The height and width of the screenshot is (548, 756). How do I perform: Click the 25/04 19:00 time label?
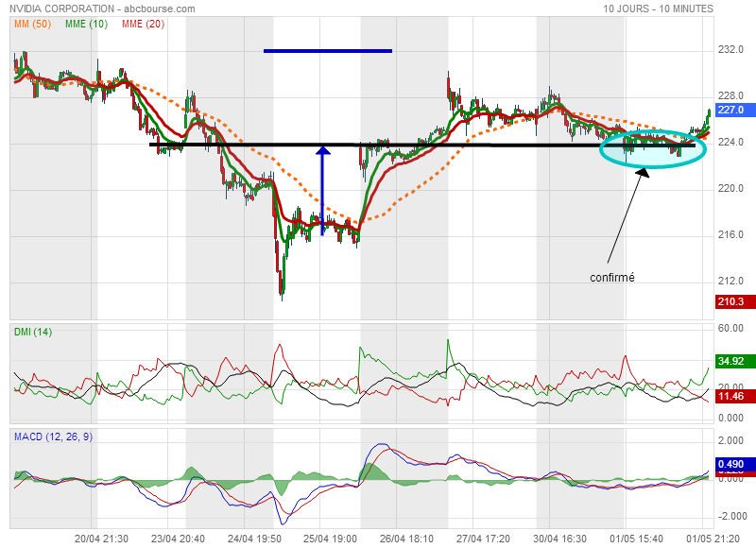tap(330, 539)
